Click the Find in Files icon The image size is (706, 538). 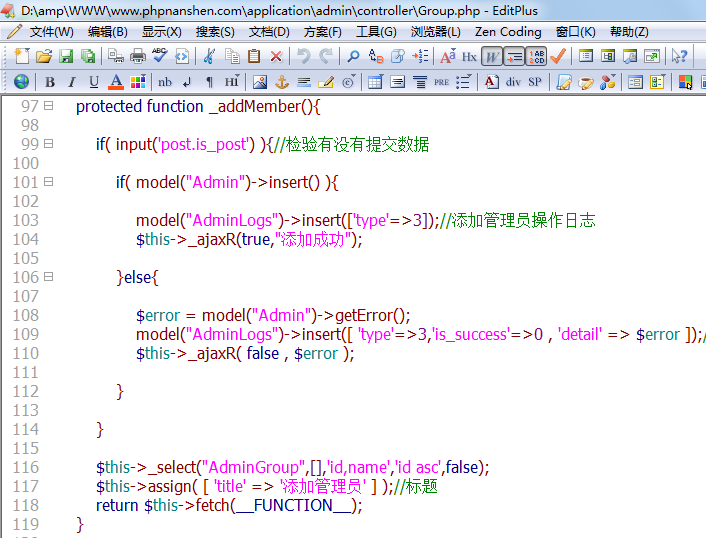coord(398,56)
